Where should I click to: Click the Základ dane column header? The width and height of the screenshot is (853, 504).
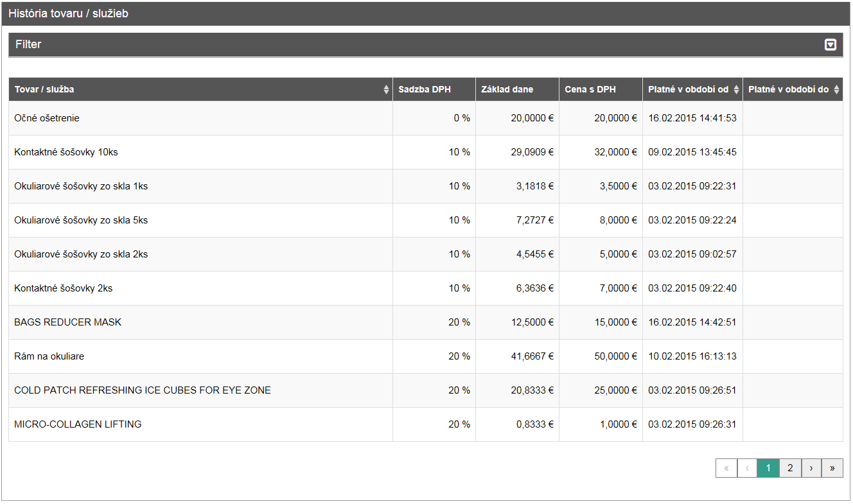point(517,89)
